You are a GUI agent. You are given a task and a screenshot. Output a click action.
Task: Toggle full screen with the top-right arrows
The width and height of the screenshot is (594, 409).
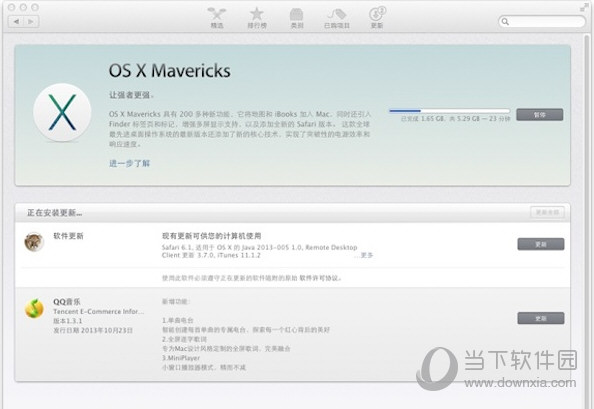[584, 7]
